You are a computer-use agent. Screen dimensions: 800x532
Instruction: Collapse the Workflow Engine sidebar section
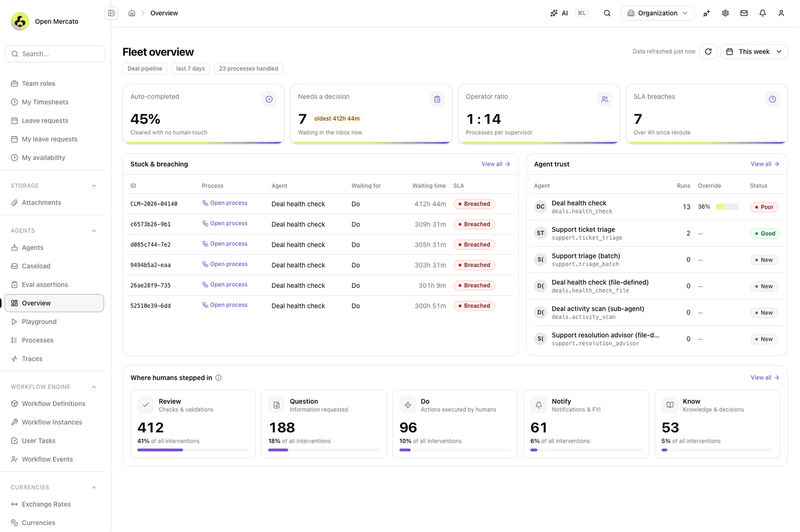[94, 387]
